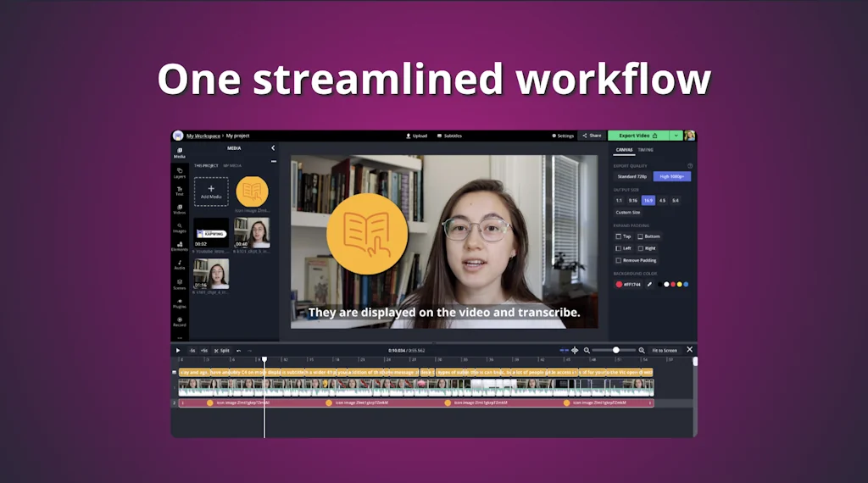Enable the Top padding checkbox

[619, 236]
